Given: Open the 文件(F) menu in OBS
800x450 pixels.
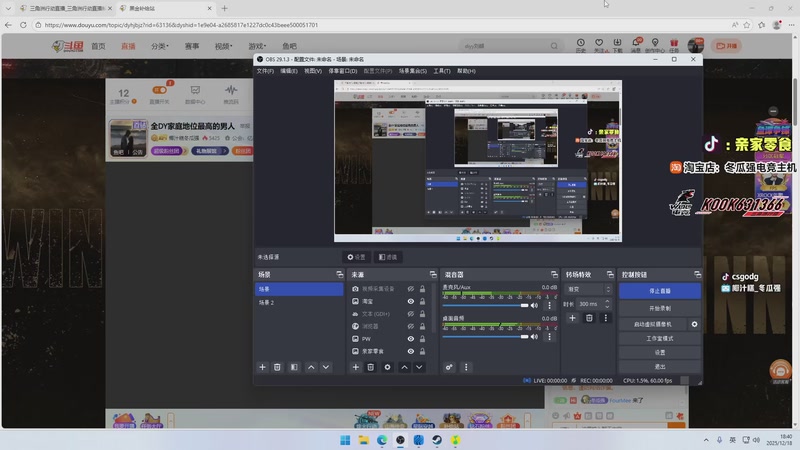Looking at the screenshot, I should click(x=265, y=71).
